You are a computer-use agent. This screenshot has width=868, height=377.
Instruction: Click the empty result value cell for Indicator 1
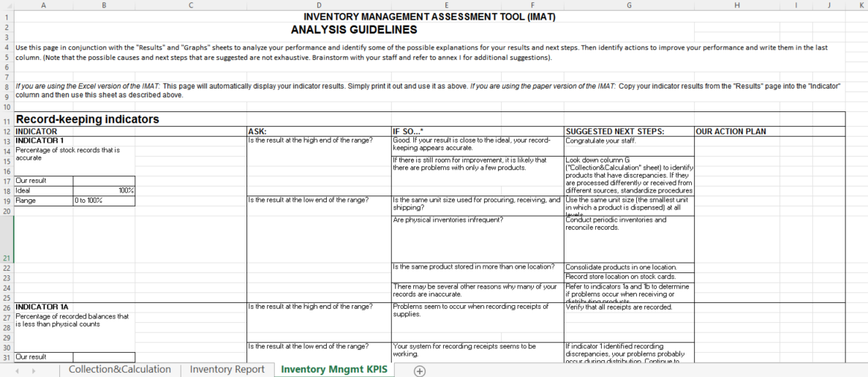tap(104, 181)
